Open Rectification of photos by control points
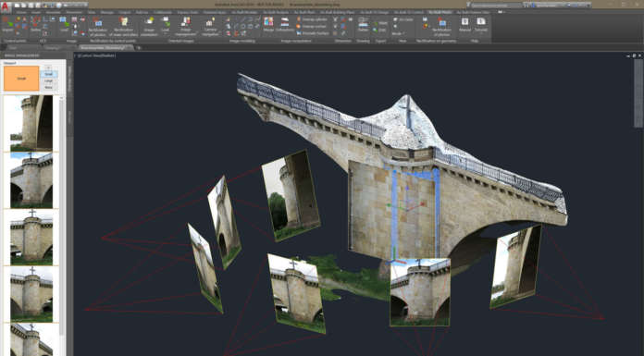644x356 pixels. pos(97,26)
